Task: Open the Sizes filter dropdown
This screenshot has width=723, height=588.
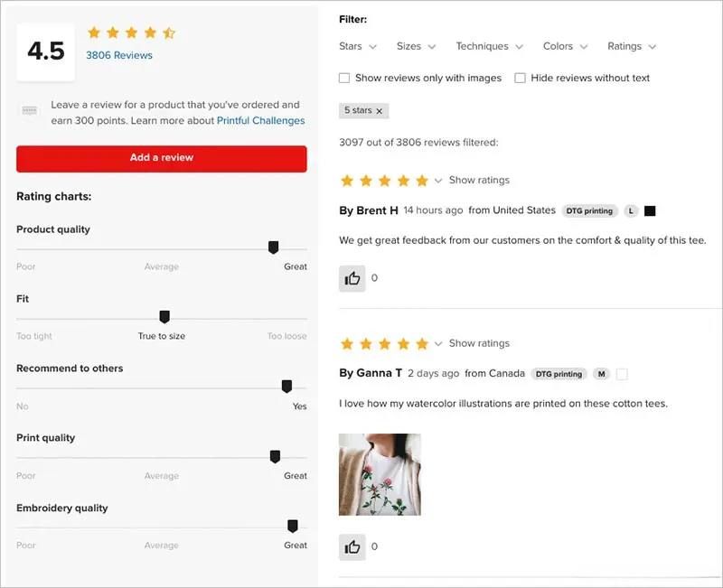Action: [x=416, y=47]
